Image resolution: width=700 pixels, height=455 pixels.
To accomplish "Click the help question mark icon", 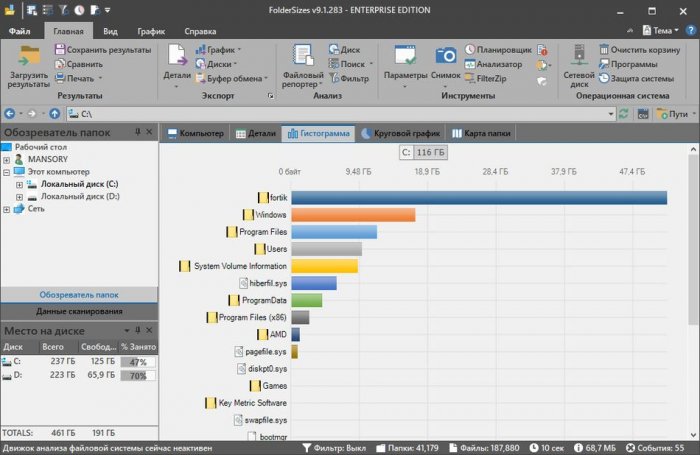I will [691, 30].
